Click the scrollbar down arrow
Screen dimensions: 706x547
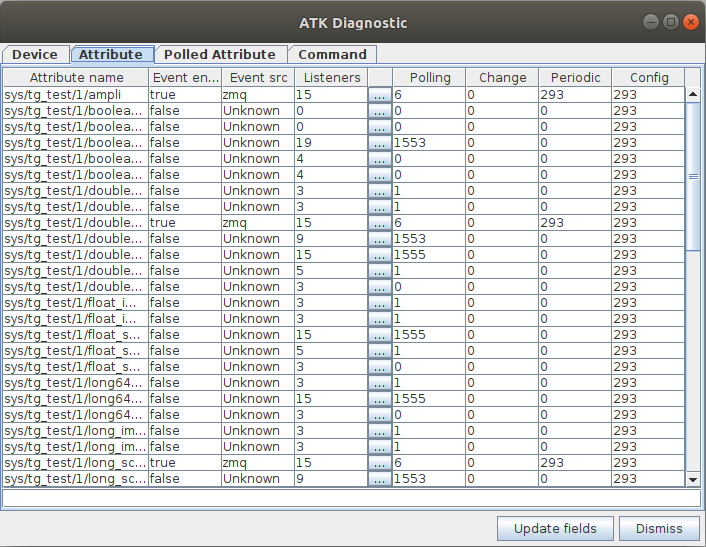[x=693, y=479]
